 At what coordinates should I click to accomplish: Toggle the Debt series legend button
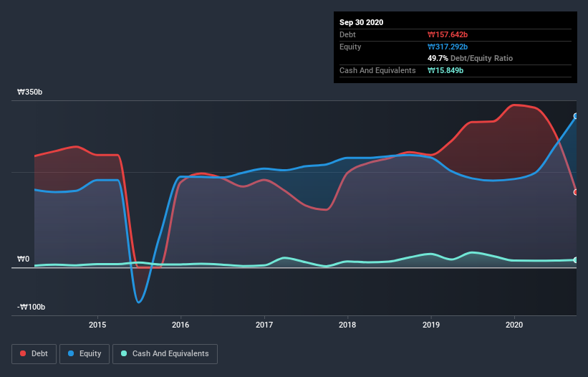34,354
